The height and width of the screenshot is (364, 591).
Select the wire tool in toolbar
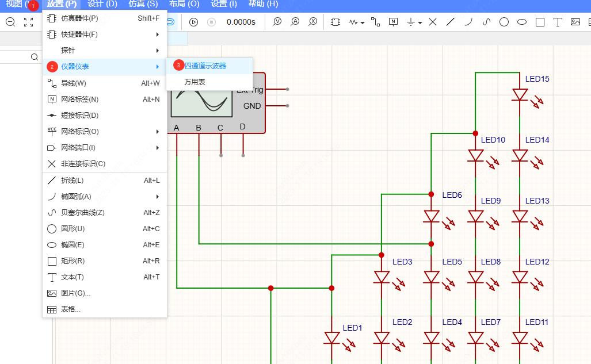(x=376, y=22)
